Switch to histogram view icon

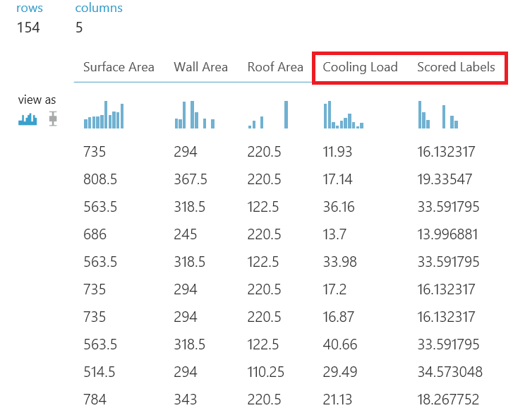(28, 119)
